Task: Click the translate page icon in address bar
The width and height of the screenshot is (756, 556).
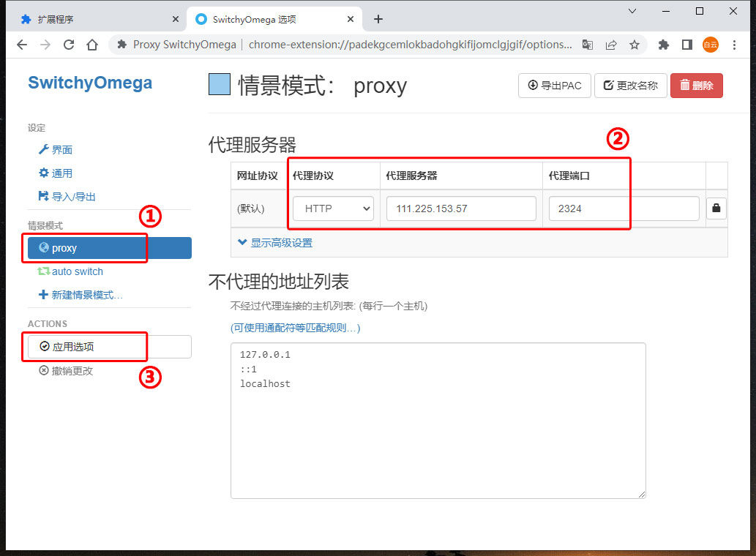Action: point(587,45)
